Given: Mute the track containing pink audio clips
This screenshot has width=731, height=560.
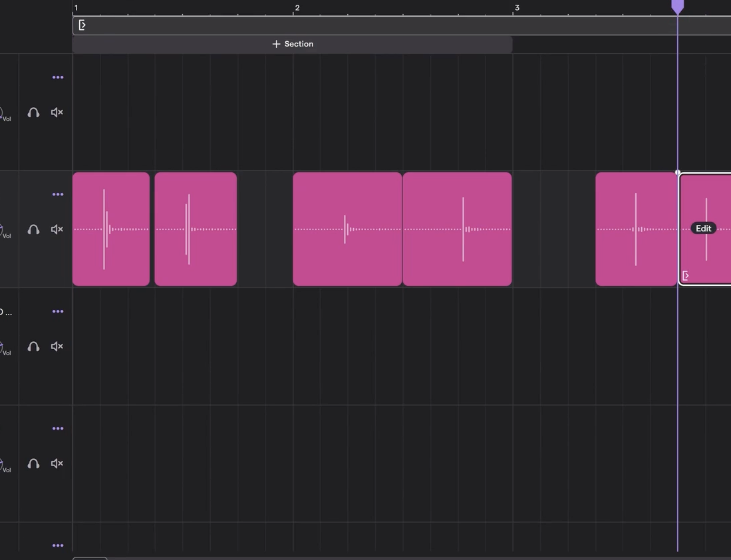Looking at the screenshot, I should [57, 229].
